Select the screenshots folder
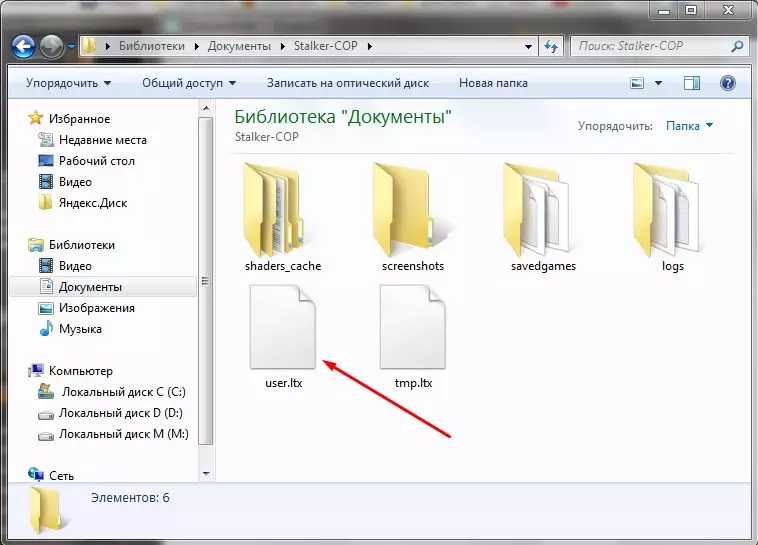This screenshot has height=545, width=758. (x=413, y=218)
